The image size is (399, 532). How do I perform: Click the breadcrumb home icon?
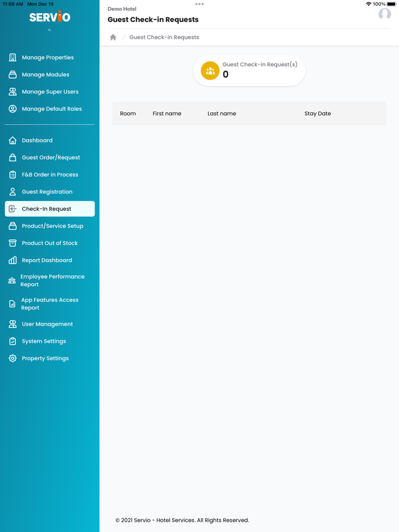point(113,38)
